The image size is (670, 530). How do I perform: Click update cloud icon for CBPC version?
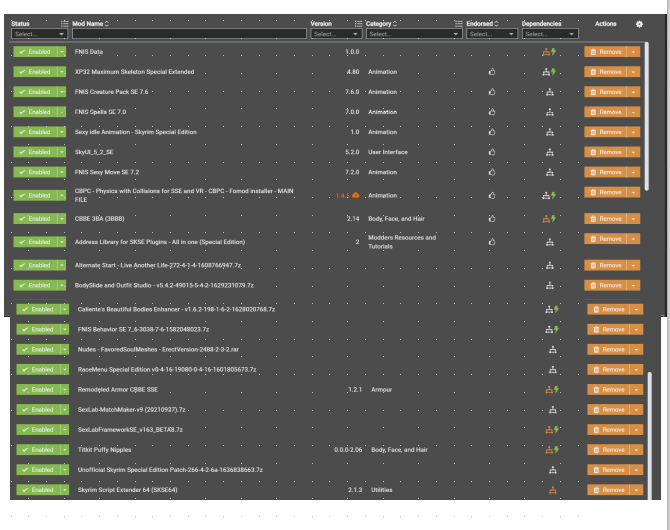point(356,195)
